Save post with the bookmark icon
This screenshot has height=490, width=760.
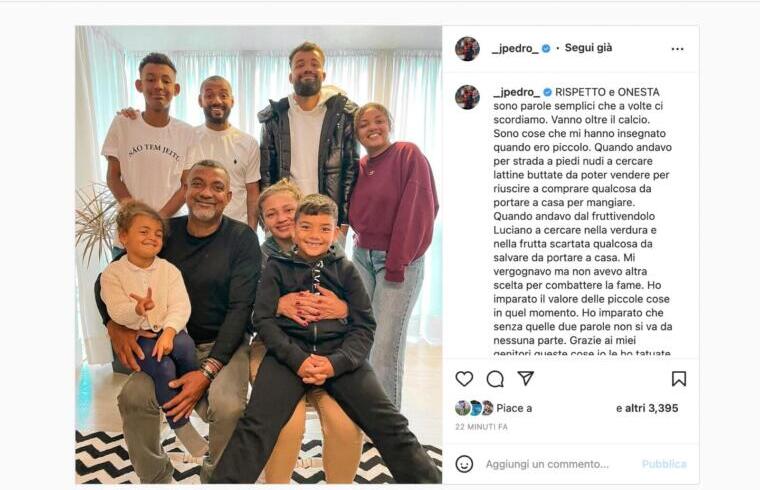[x=679, y=379]
